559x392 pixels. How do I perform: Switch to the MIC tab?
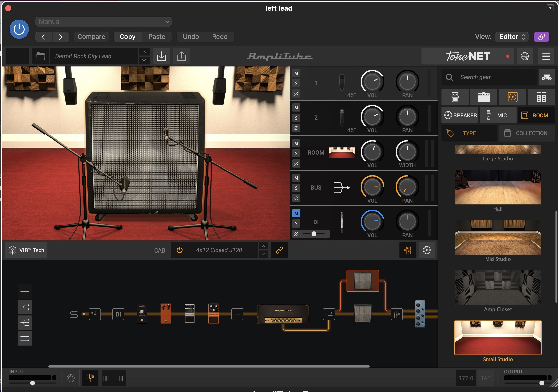[x=498, y=115]
